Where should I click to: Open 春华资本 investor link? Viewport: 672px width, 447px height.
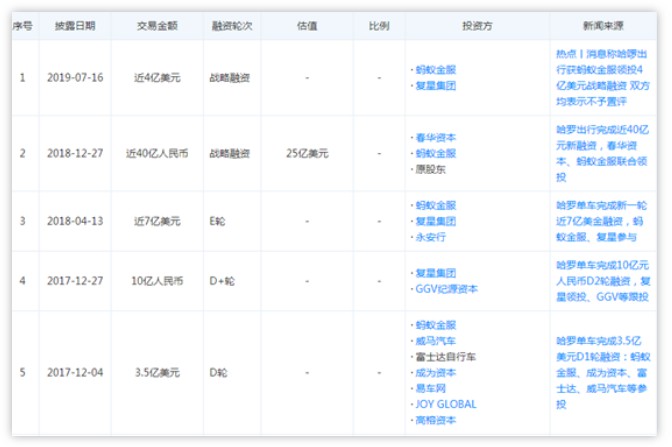pyautogui.click(x=435, y=138)
